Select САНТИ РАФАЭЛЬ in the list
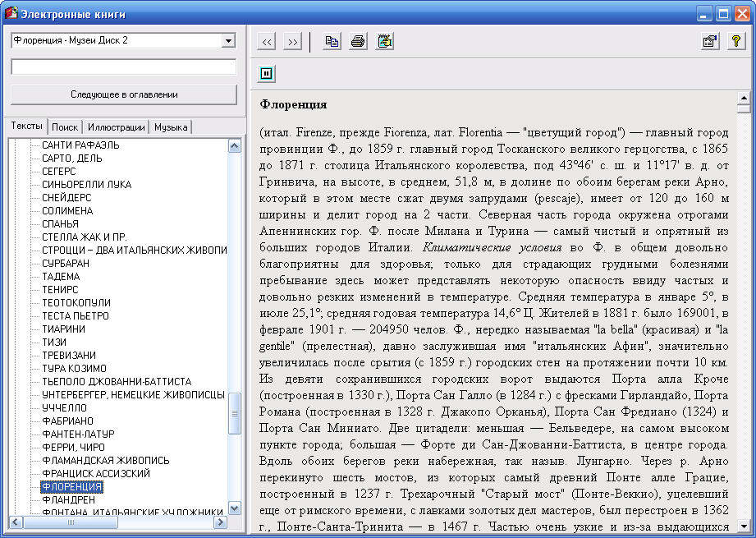The image size is (756, 538). point(80,145)
